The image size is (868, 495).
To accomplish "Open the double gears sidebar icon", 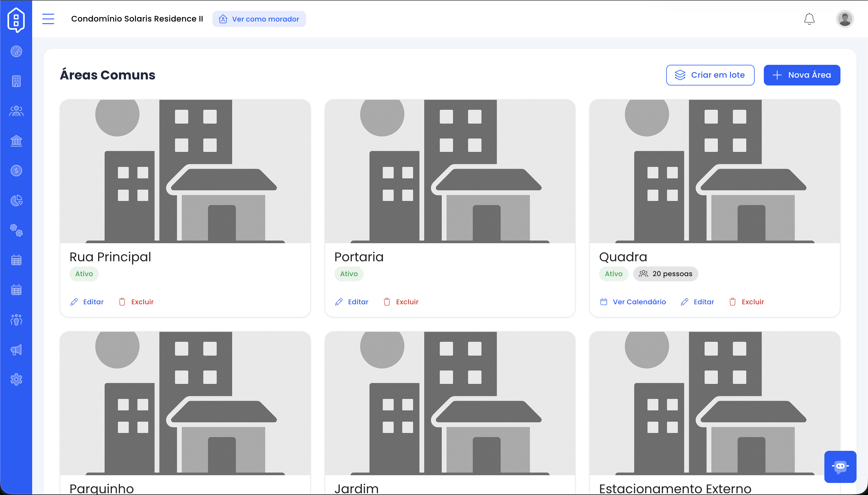I will (16, 230).
